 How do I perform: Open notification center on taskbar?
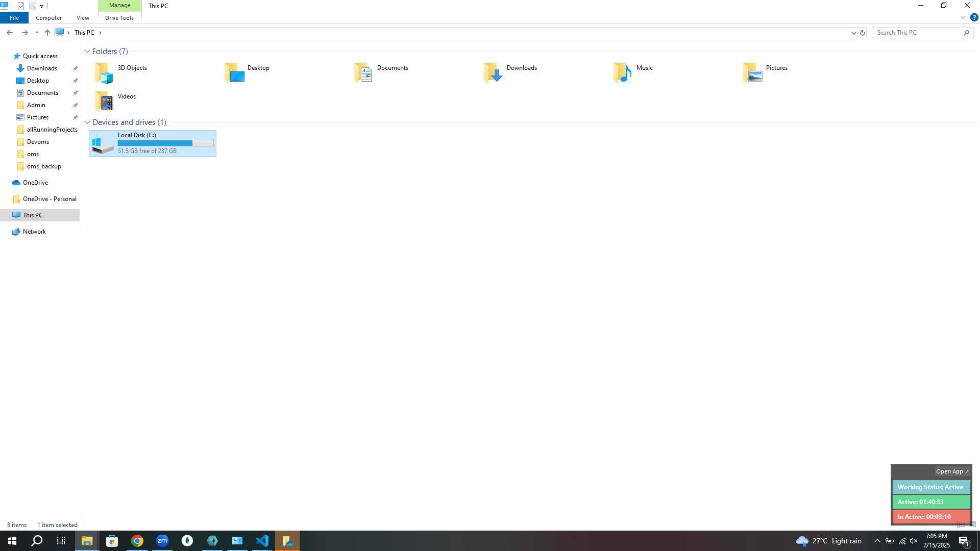(964, 541)
